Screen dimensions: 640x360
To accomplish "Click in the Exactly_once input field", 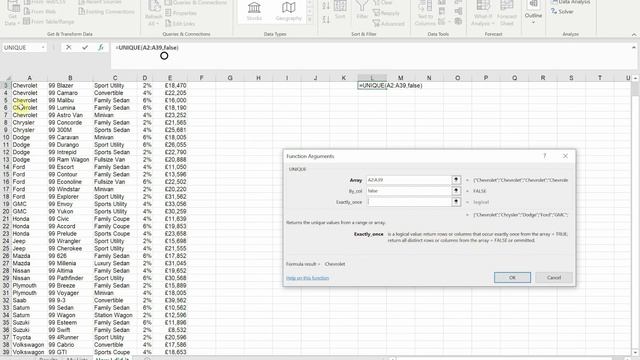I will pyautogui.click(x=409, y=202).
